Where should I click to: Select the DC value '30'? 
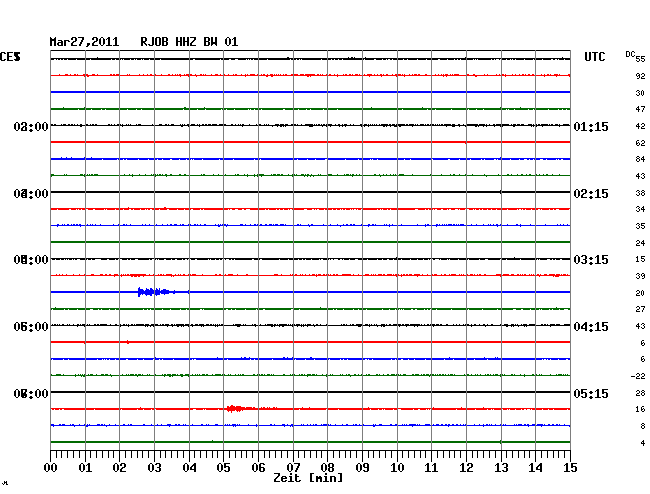640,93
